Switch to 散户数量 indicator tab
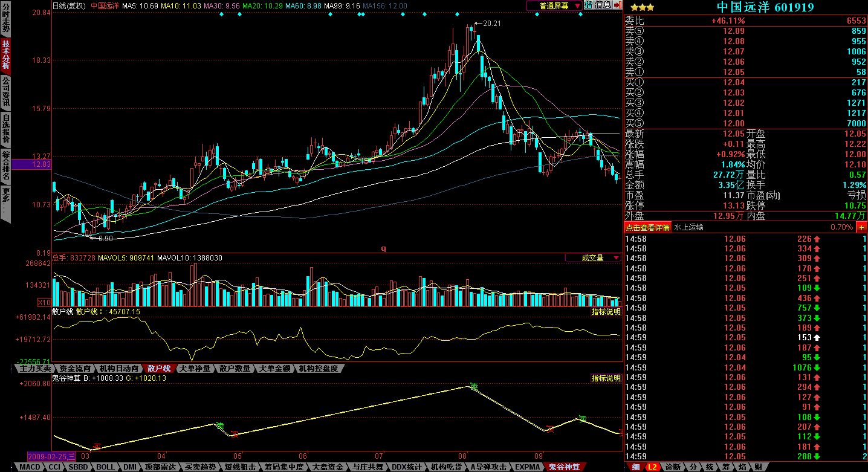868x472 pixels. (235, 369)
